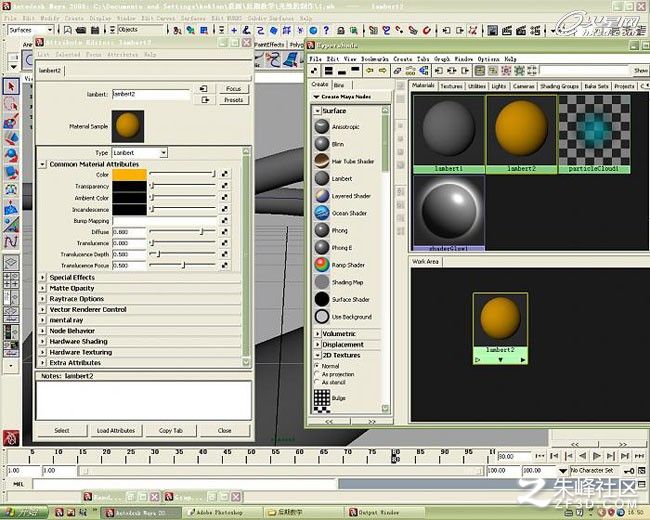Click the map button next to Diffuse
650x520 pixels.
[x=224, y=231]
